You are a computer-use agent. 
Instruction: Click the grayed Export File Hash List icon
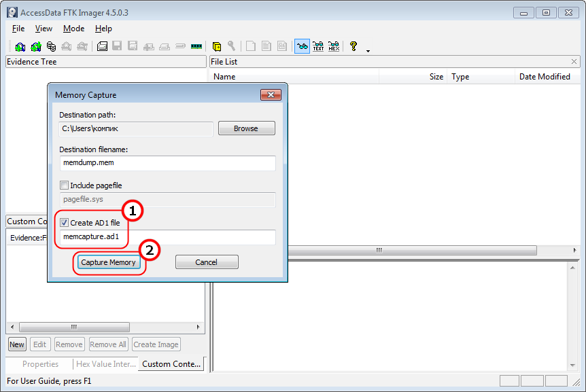tap(266, 47)
